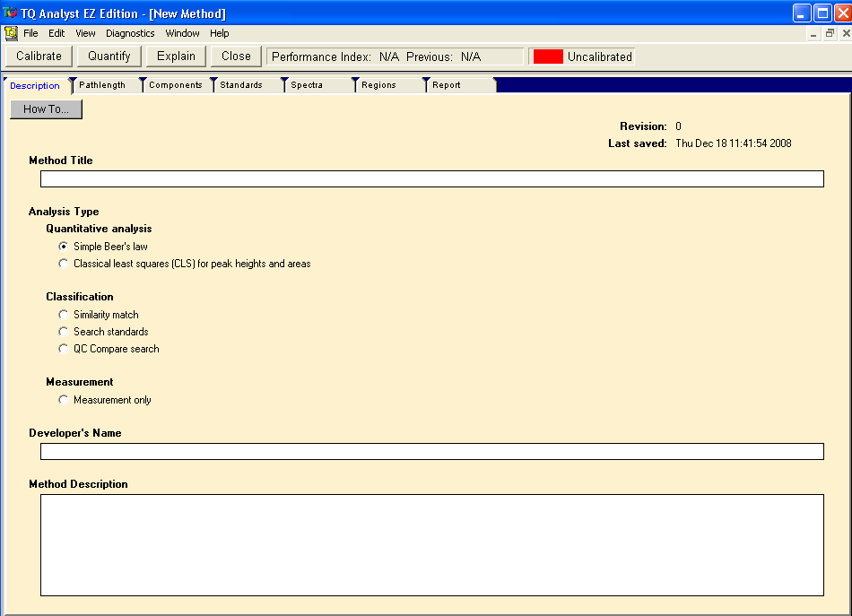Click the Revision value 0
The height and width of the screenshot is (616, 852).
[x=678, y=126]
